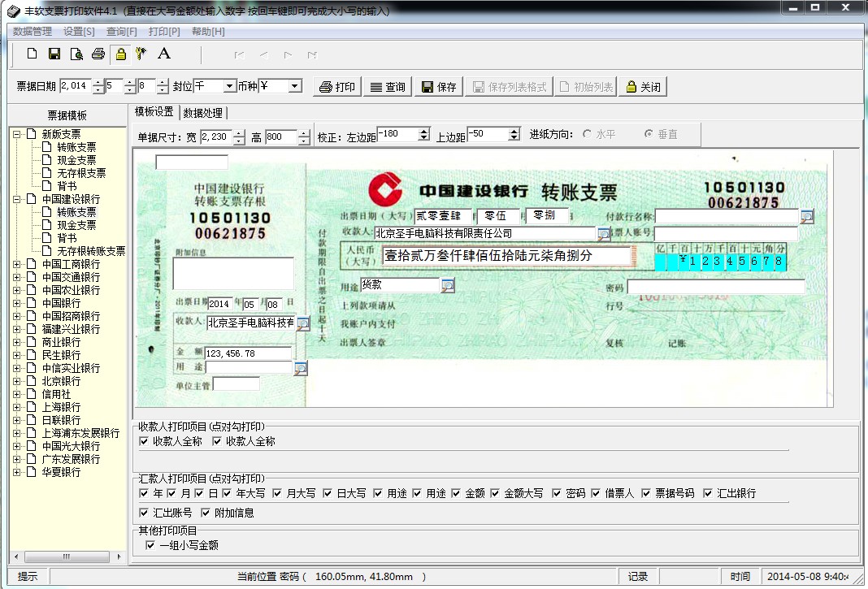This screenshot has width=868, height=589.
Task: Toggle the 月大写 checkbox
Action: click(277, 493)
